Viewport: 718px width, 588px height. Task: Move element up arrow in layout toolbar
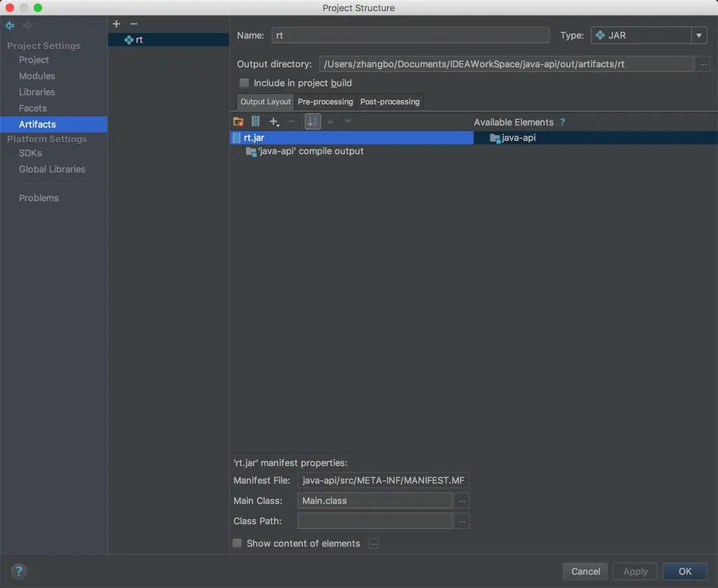330,121
